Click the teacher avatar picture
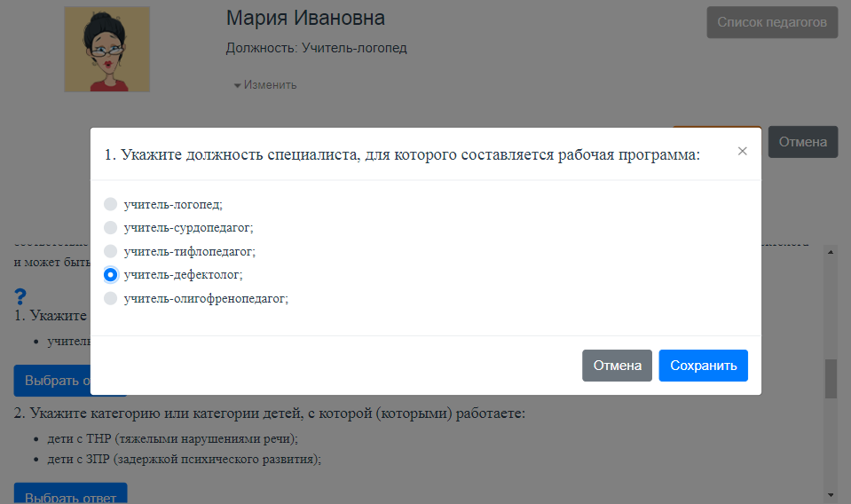Image resolution: width=851 pixels, height=504 pixels. 106,50
